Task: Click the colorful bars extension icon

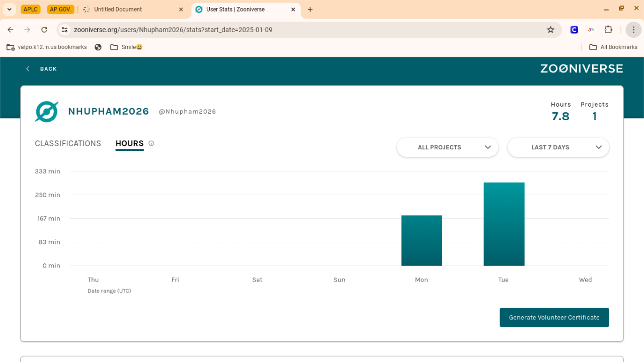Action: pyautogui.click(x=591, y=30)
